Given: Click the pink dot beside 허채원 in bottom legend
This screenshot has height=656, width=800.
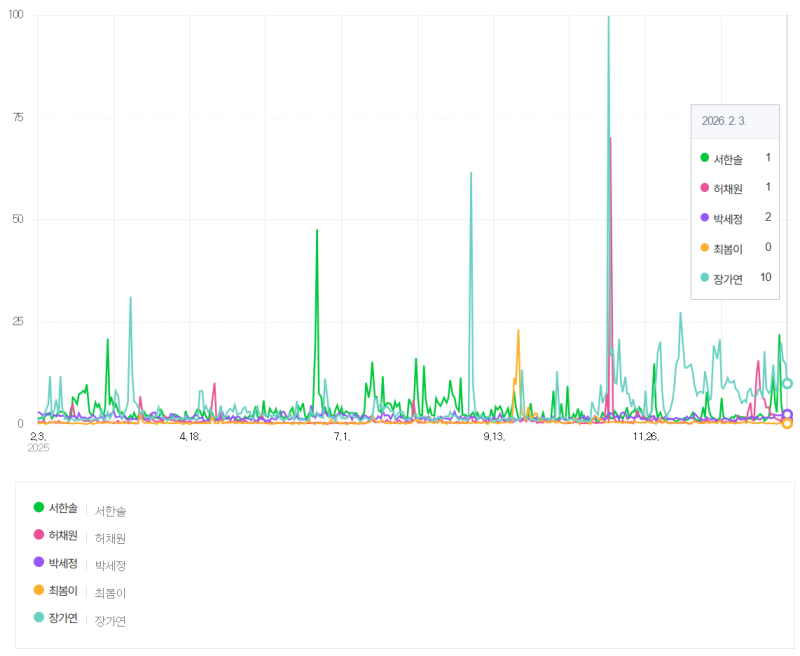Looking at the screenshot, I should pyautogui.click(x=39, y=535).
